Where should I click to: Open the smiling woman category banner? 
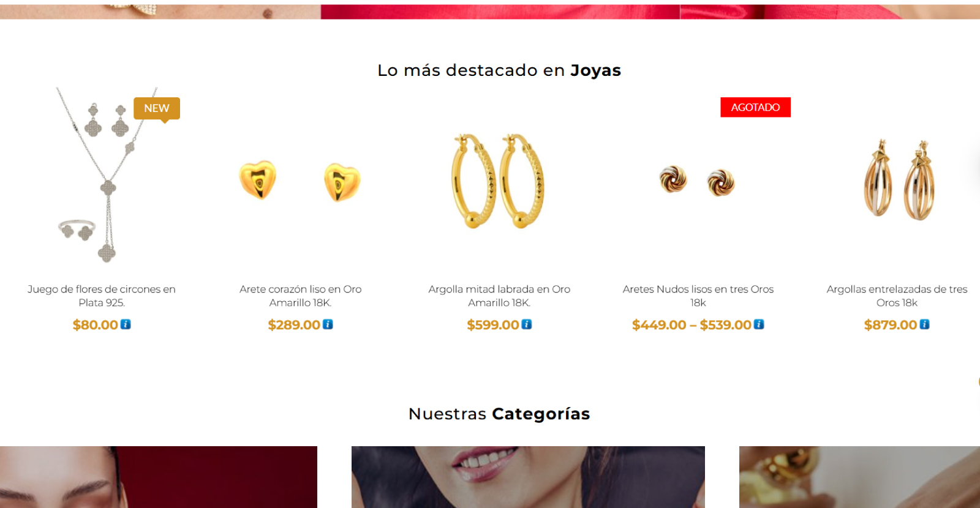pyautogui.click(x=528, y=477)
